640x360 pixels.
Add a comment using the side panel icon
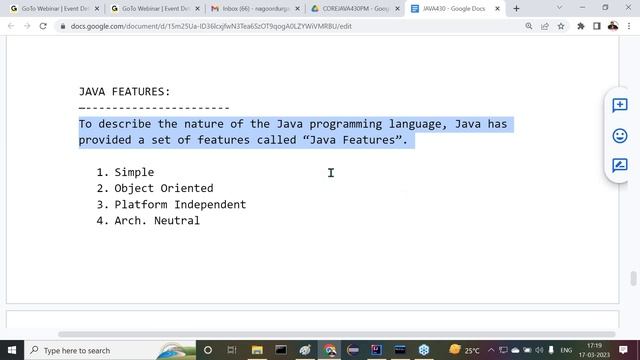[x=620, y=105]
